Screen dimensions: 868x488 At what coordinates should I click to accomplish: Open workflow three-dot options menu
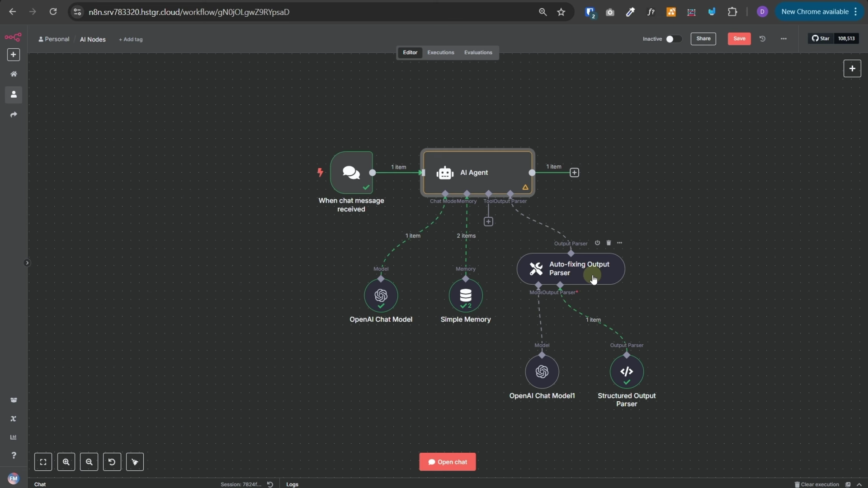click(x=783, y=39)
